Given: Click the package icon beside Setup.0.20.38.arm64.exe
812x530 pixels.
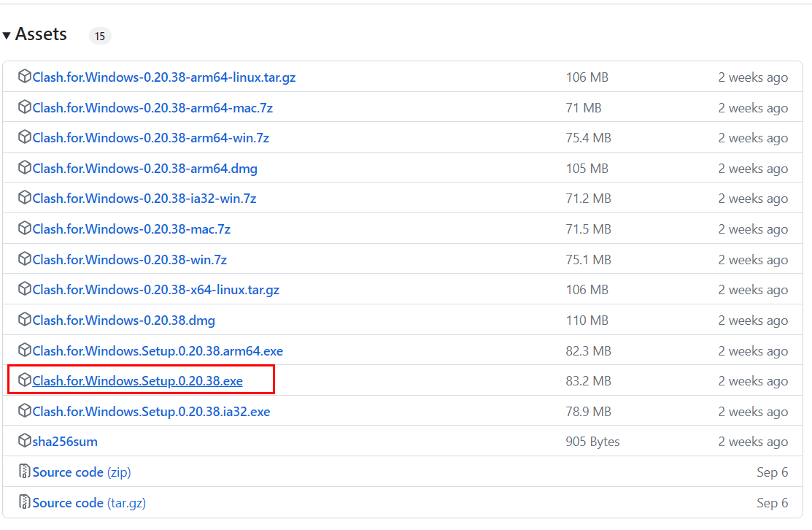Looking at the screenshot, I should [24, 350].
